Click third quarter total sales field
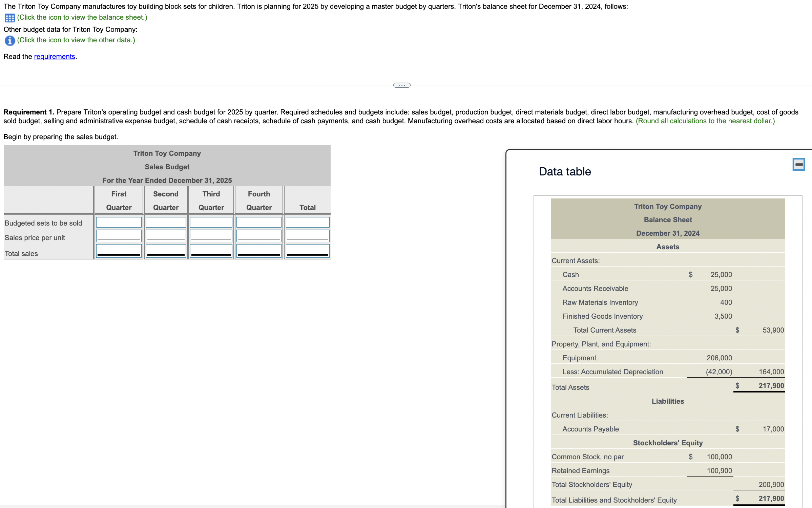 (211, 251)
